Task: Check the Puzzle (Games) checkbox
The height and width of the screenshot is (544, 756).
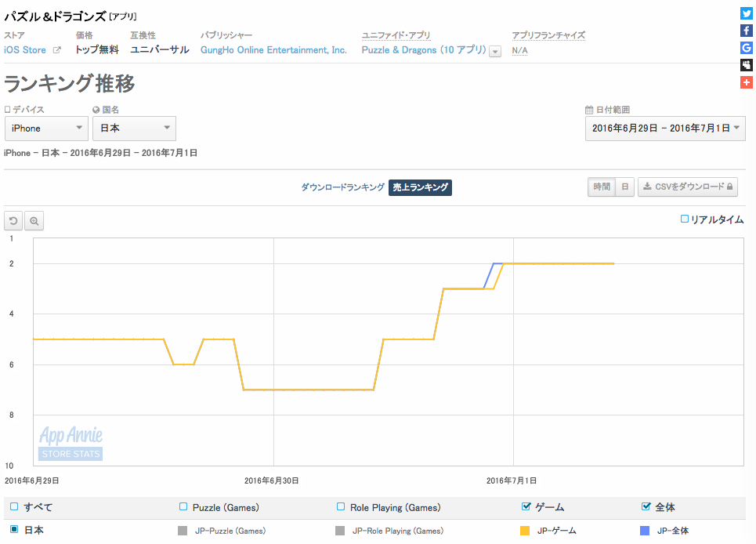Action: coord(183,506)
